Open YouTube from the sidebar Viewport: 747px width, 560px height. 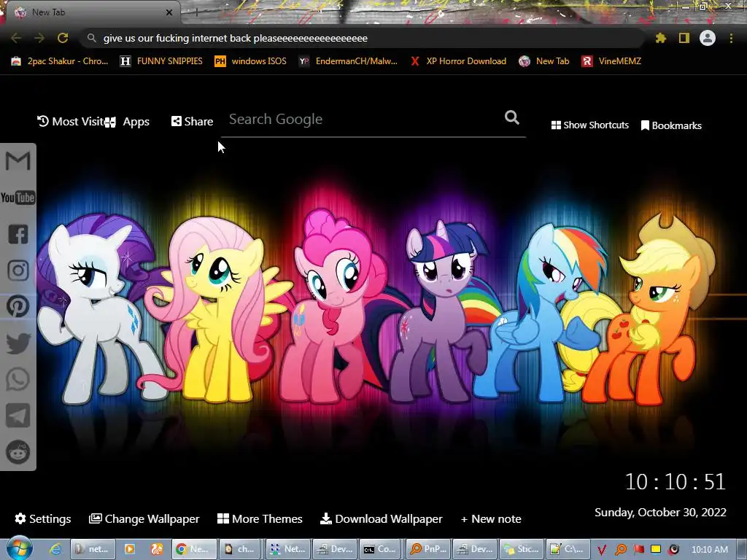point(18,197)
